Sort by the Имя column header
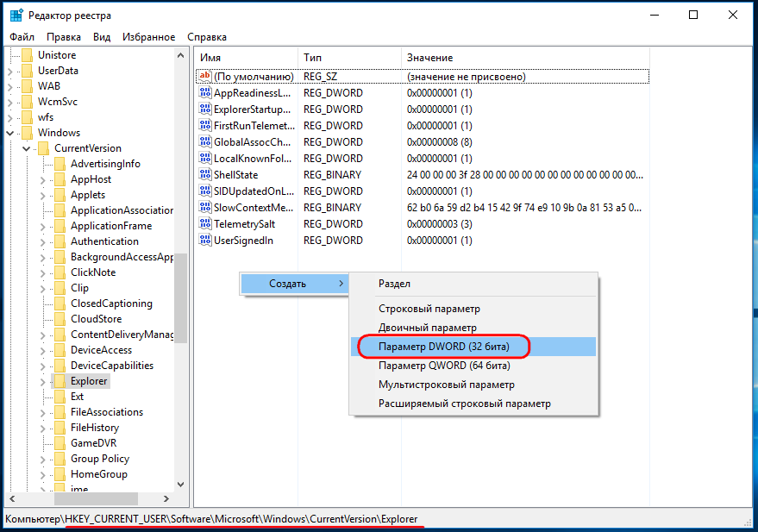The image size is (758, 532). [x=246, y=58]
